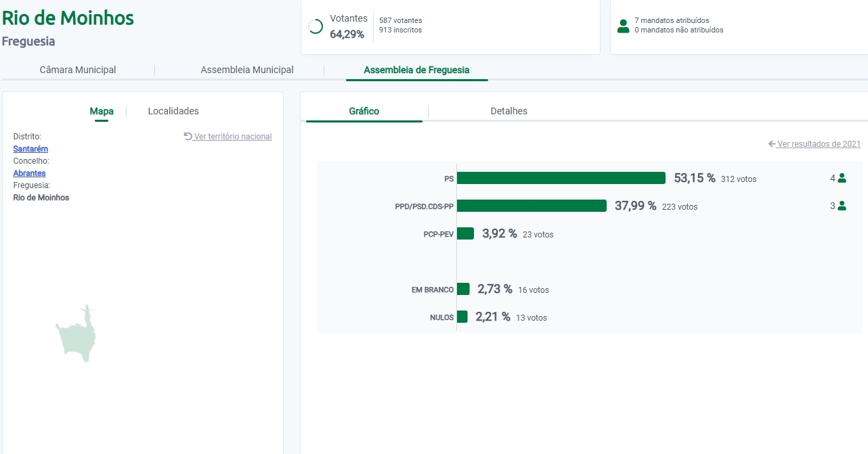Click the mandates person icon in header

point(623,26)
